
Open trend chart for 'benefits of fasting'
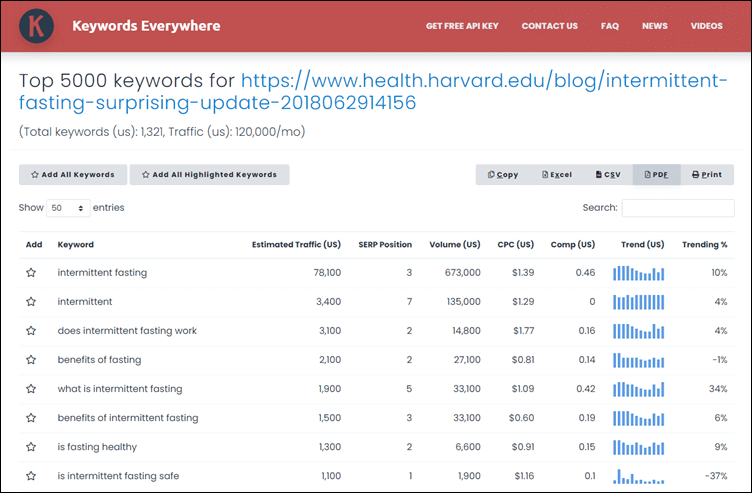638,360
